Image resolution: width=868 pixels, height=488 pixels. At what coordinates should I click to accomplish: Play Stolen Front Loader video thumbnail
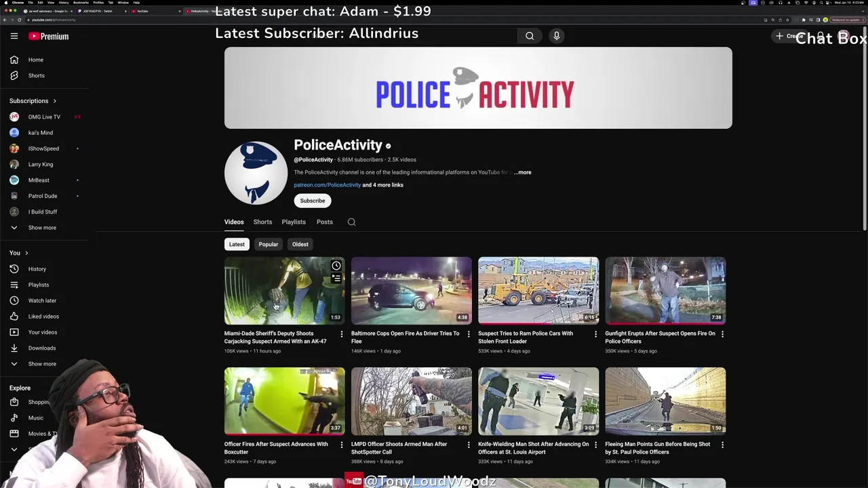click(x=538, y=290)
